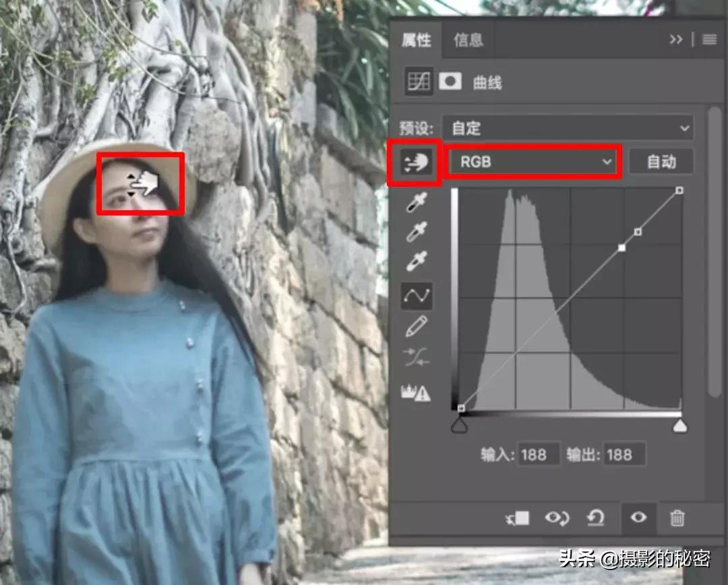Switch to the 属性 tab
This screenshot has height=585, width=728.
(416, 40)
